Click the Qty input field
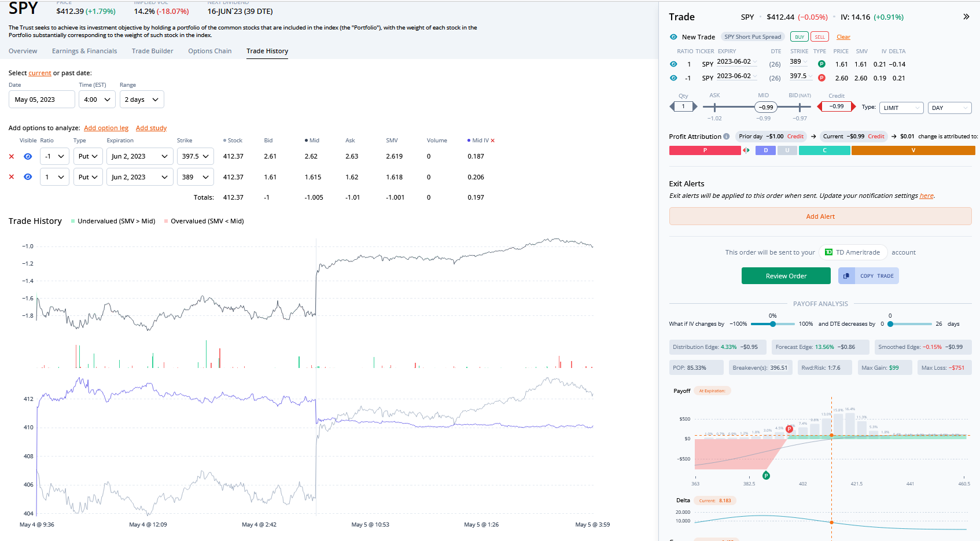980x541 pixels. [683, 106]
